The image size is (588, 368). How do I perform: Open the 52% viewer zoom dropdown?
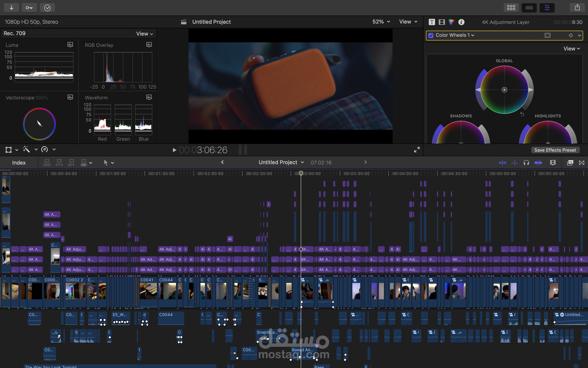point(381,22)
